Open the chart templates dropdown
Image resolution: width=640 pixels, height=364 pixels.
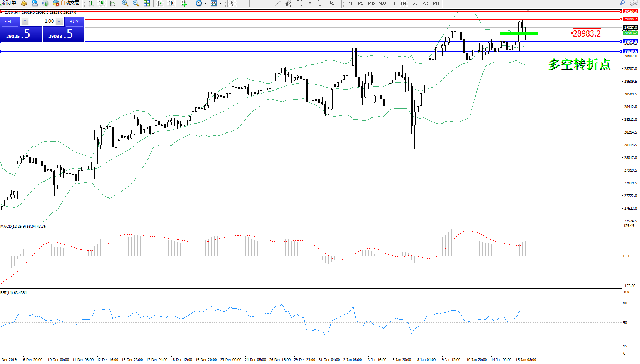(x=220, y=3)
